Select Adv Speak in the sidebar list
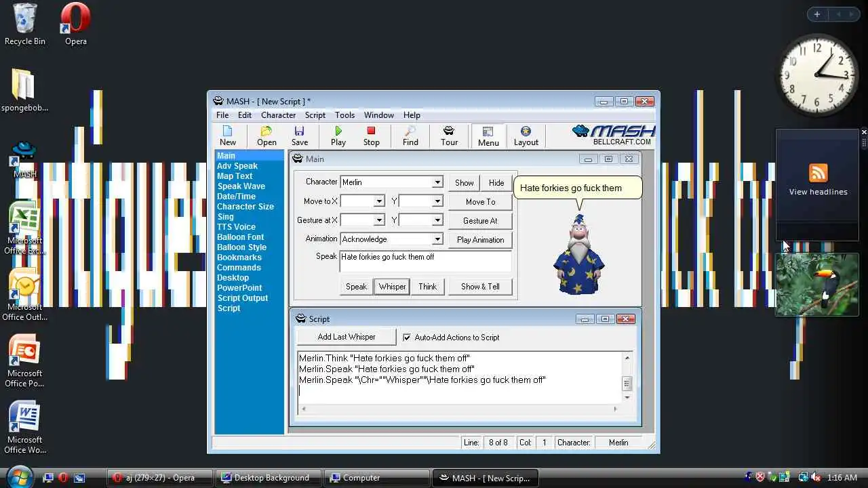The image size is (868, 488). 237,166
